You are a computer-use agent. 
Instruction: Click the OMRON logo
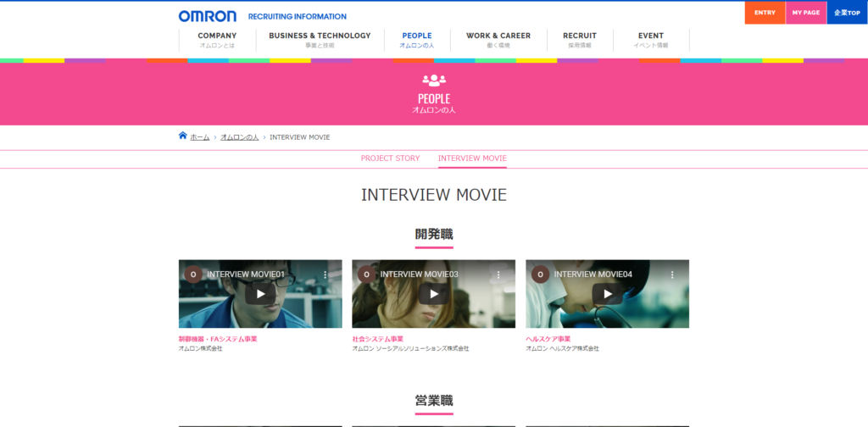(207, 16)
